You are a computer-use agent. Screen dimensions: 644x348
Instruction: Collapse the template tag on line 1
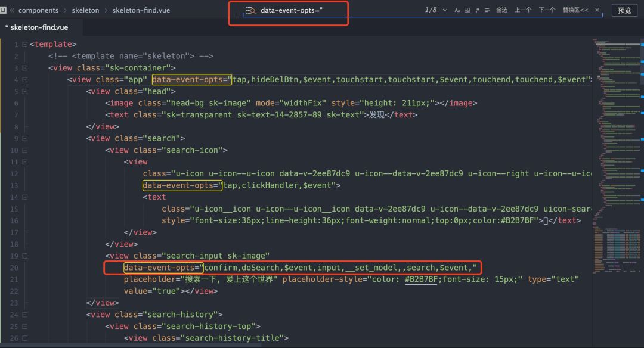pos(24,45)
